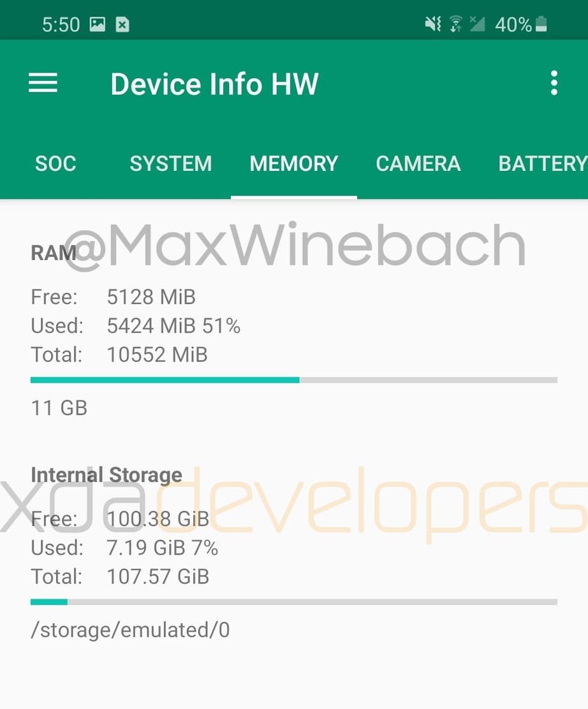Tap the Internal Storage section heading
Viewport: 588px width, 709px height.
click(107, 475)
